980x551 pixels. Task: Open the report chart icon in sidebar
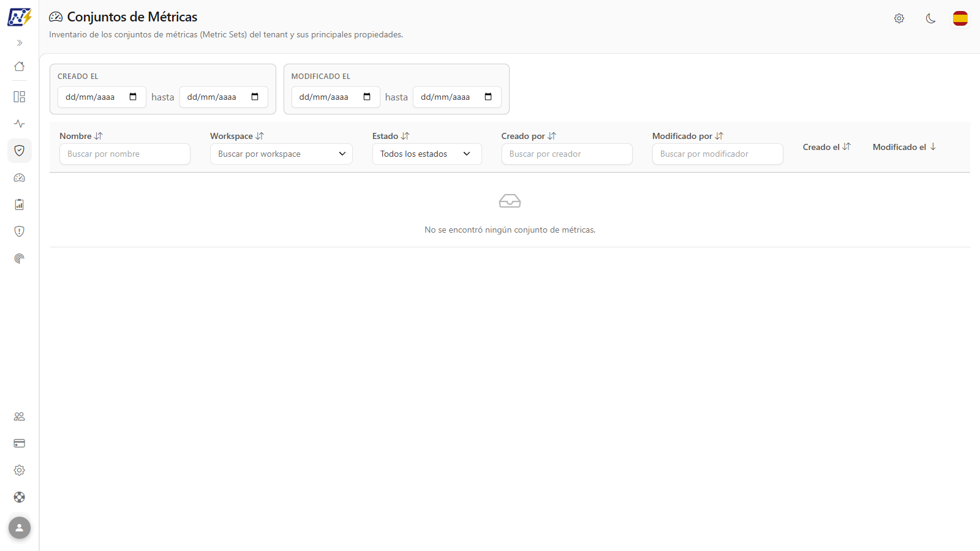[20, 204]
